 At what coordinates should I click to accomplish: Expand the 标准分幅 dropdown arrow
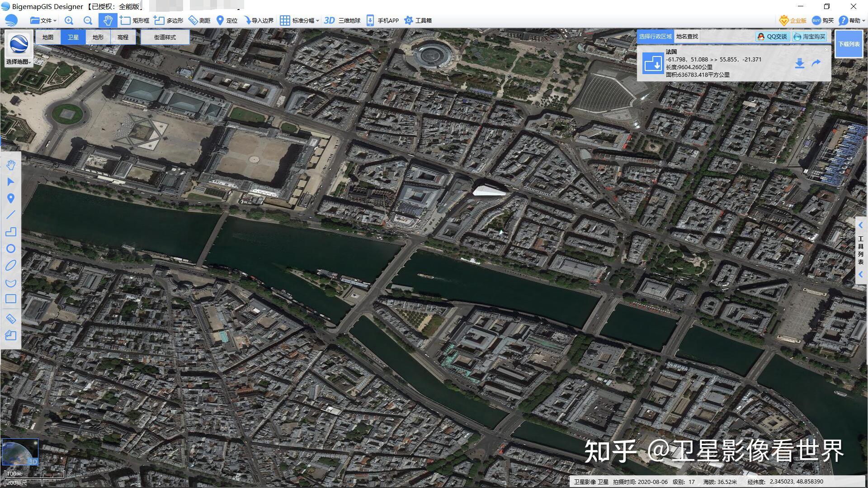pos(317,20)
